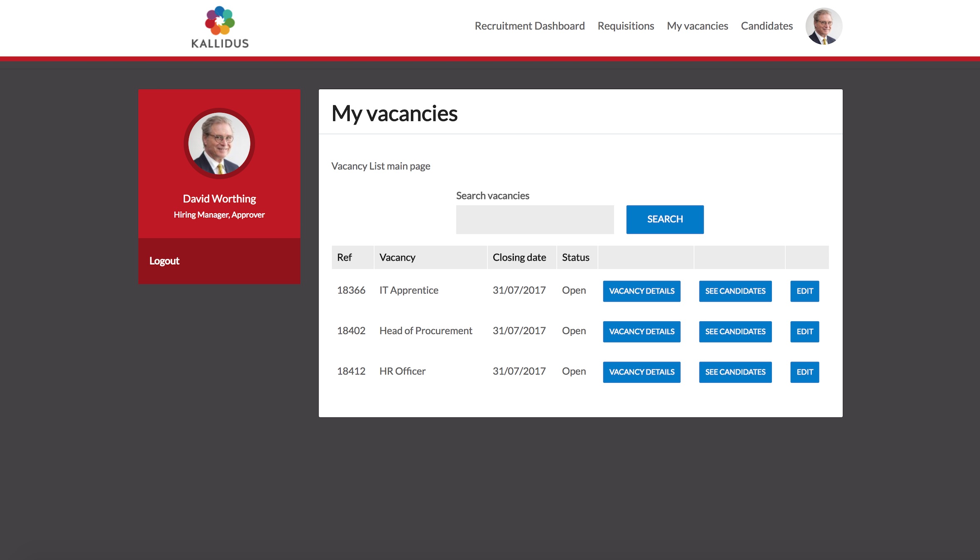The height and width of the screenshot is (560, 980).
Task: Click the Logout link in sidebar
Action: tap(164, 261)
